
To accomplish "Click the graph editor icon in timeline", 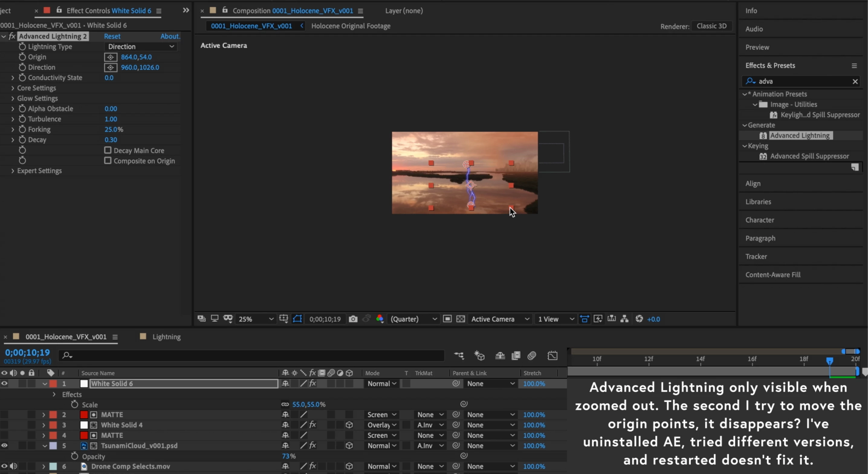I will click(x=552, y=356).
